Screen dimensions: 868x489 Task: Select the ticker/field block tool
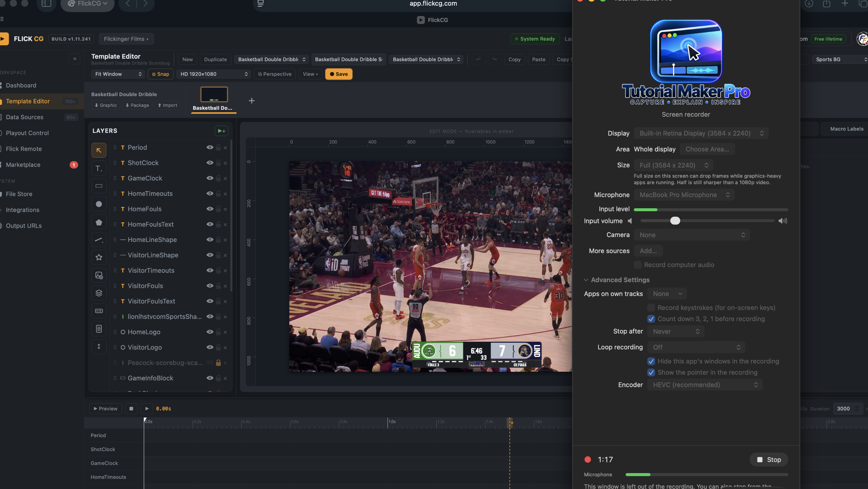[x=99, y=311]
